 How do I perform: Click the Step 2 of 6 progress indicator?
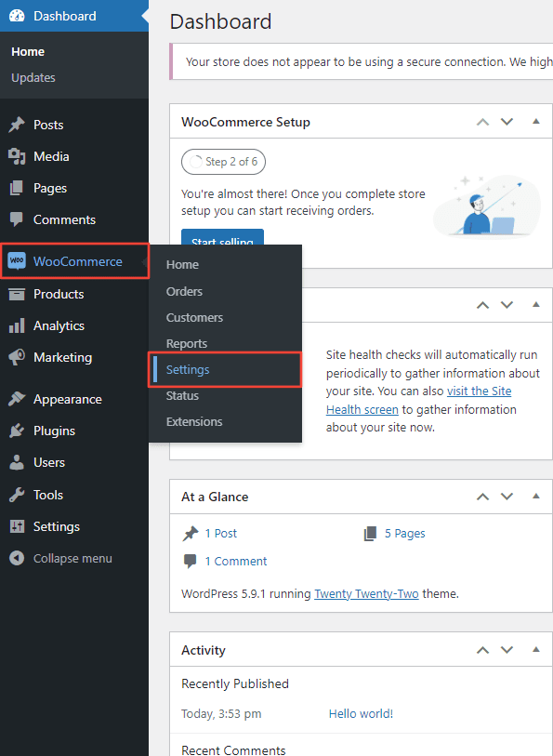(x=223, y=161)
